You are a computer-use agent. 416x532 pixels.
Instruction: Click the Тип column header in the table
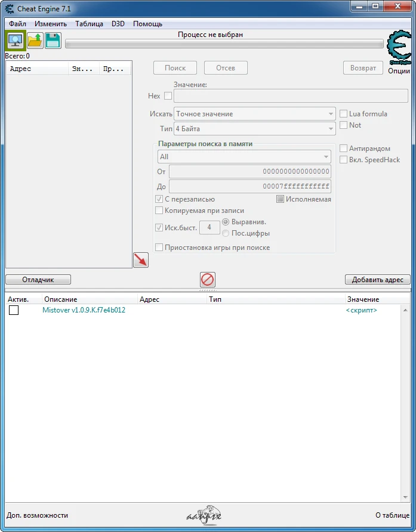click(276, 299)
